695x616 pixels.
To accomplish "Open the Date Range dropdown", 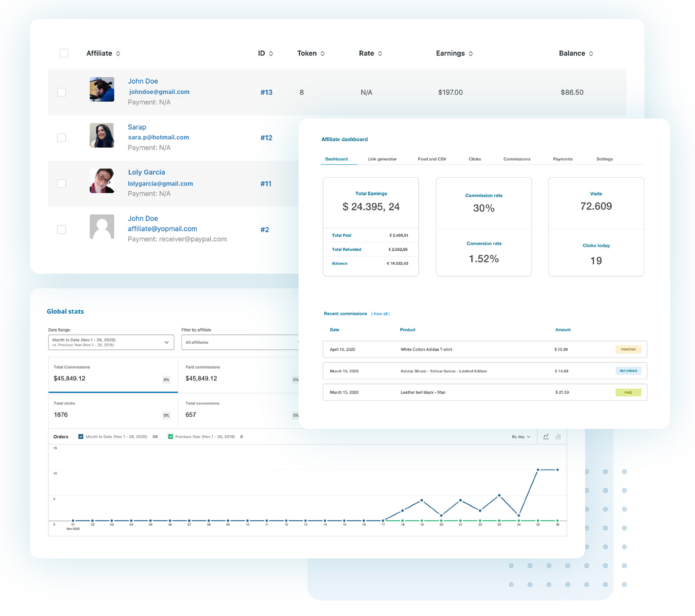I will coord(111,342).
